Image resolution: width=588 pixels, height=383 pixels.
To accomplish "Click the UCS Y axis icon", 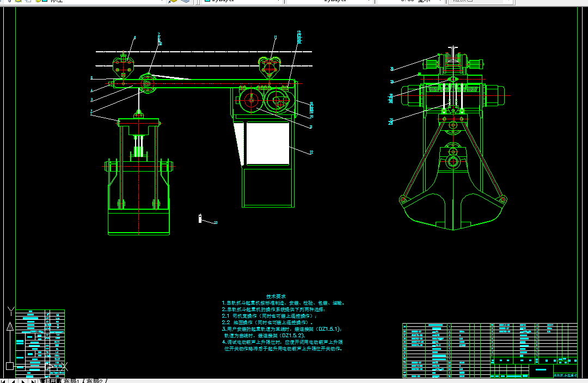I will pos(11,311).
